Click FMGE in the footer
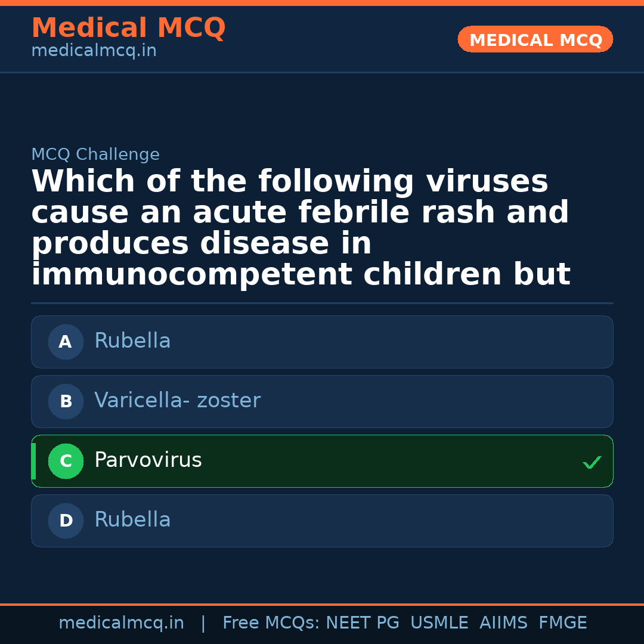 point(562,623)
